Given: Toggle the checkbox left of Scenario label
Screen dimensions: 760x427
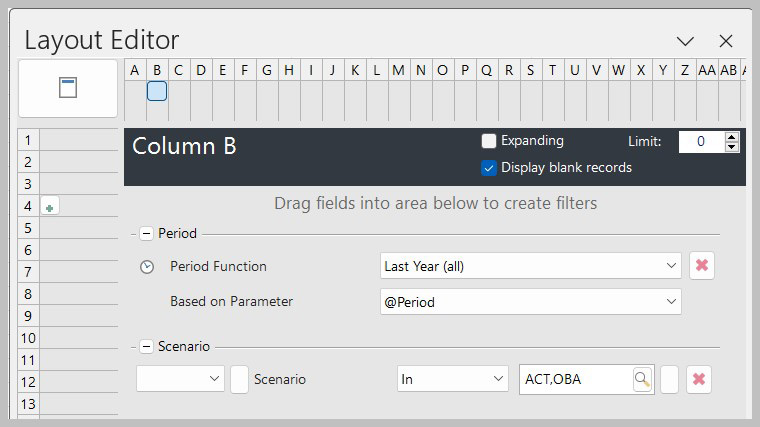Looking at the screenshot, I should 240,380.
